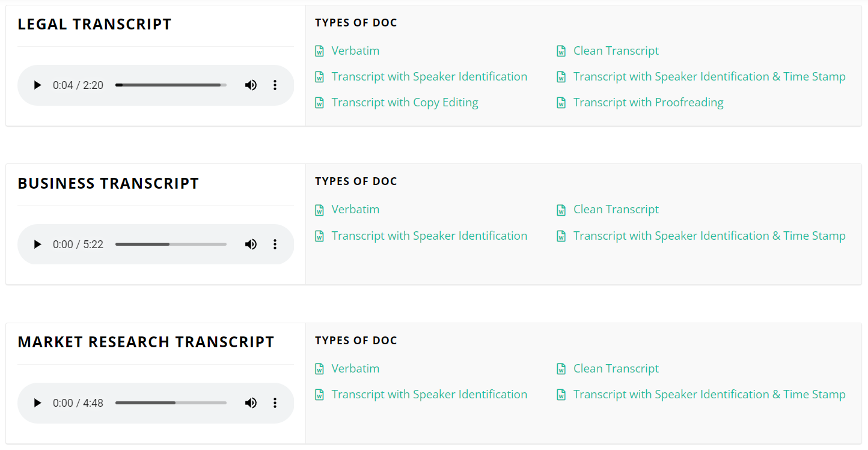Click the Word doc icon beside Verbatim in Legal Transcript
Screen dimensions: 868x450
(x=319, y=50)
